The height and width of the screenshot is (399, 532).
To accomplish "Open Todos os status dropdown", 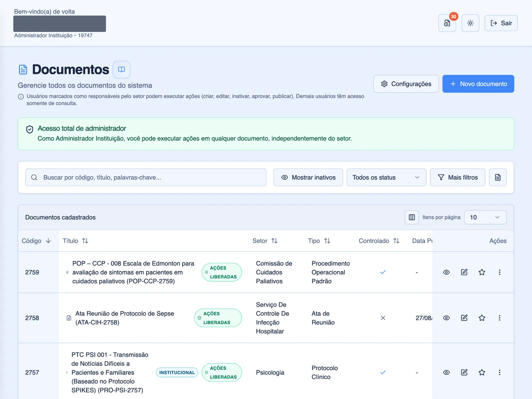I will click(x=386, y=177).
